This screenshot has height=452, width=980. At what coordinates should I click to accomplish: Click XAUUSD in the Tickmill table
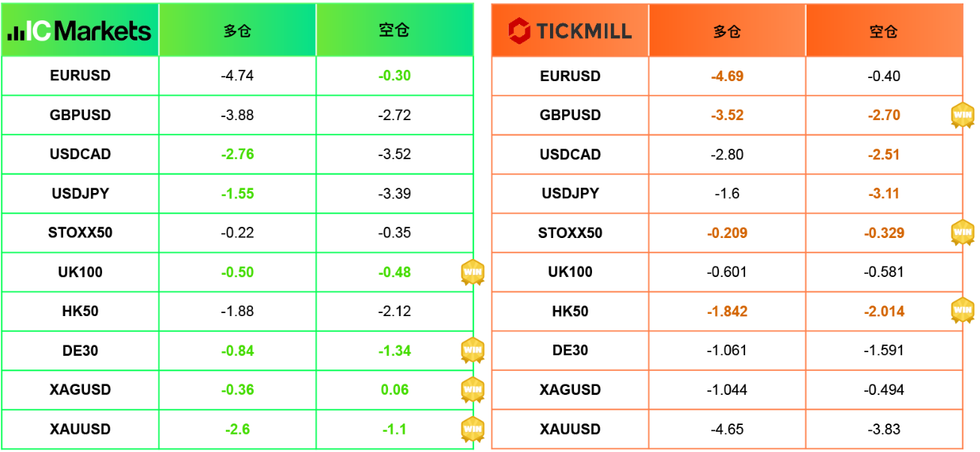point(570,429)
